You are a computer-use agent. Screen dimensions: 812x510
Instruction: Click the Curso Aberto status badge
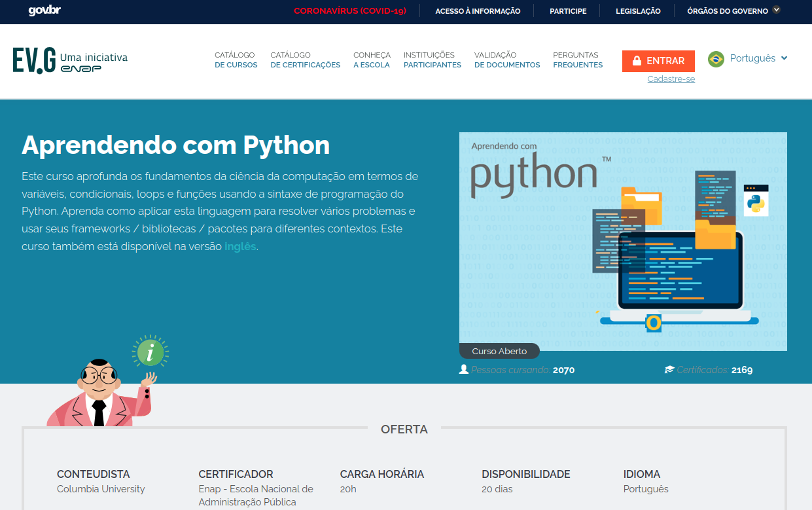pos(499,351)
